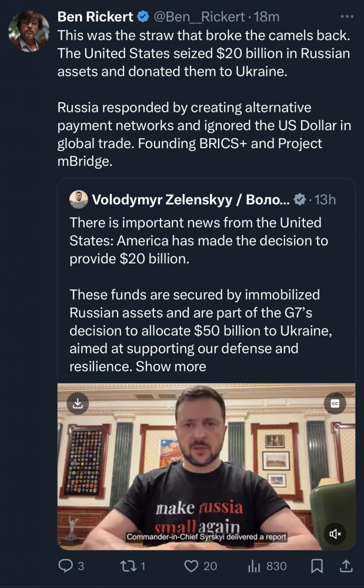Download the embedded video
The height and width of the screenshot is (588, 364).
point(77,403)
